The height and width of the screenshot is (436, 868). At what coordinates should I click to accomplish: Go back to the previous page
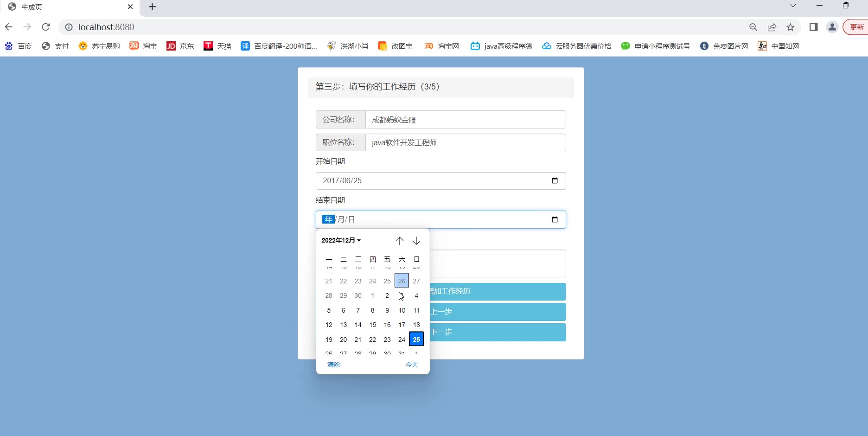click(8, 27)
